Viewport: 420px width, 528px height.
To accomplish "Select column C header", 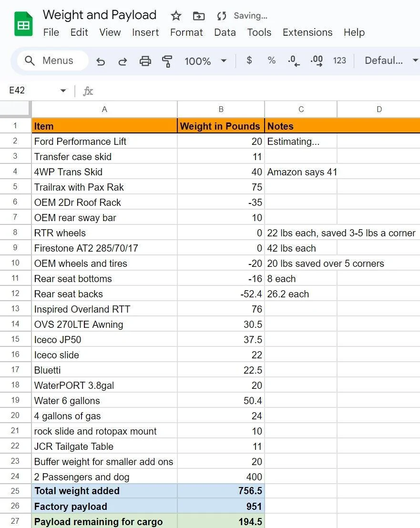I will pyautogui.click(x=301, y=109).
